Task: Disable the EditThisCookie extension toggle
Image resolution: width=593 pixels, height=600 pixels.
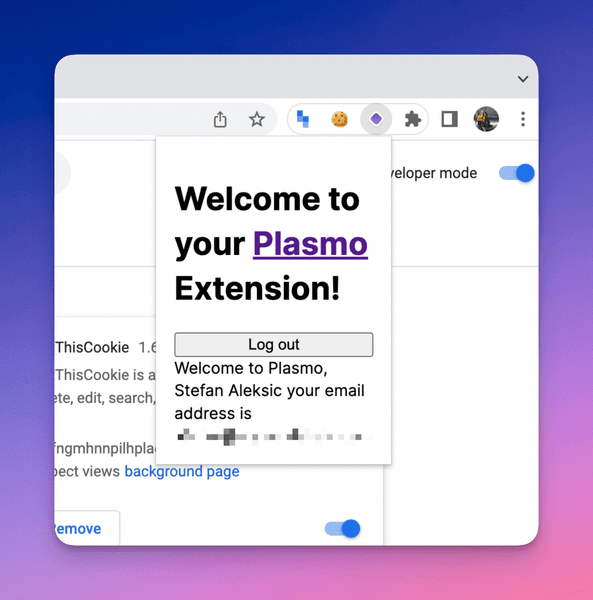Action: pos(342,529)
